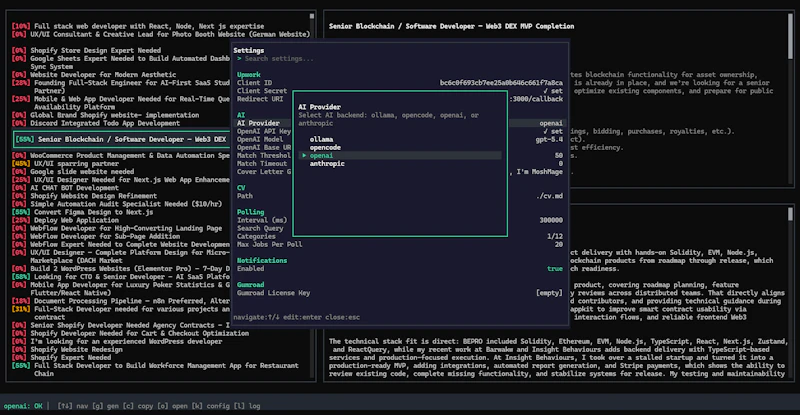Open the Categories setting row
800x415 pixels.
click(x=400, y=237)
